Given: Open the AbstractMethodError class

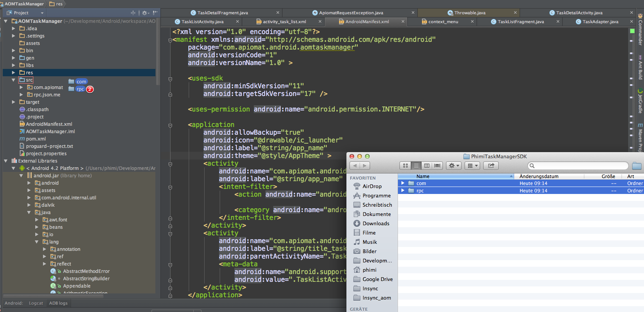Looking at the screenshot, I should 80,271.
